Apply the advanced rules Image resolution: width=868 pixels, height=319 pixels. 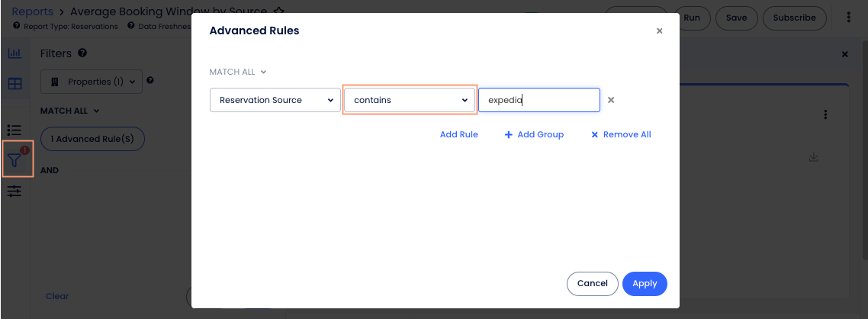click(x=645, y=283)
